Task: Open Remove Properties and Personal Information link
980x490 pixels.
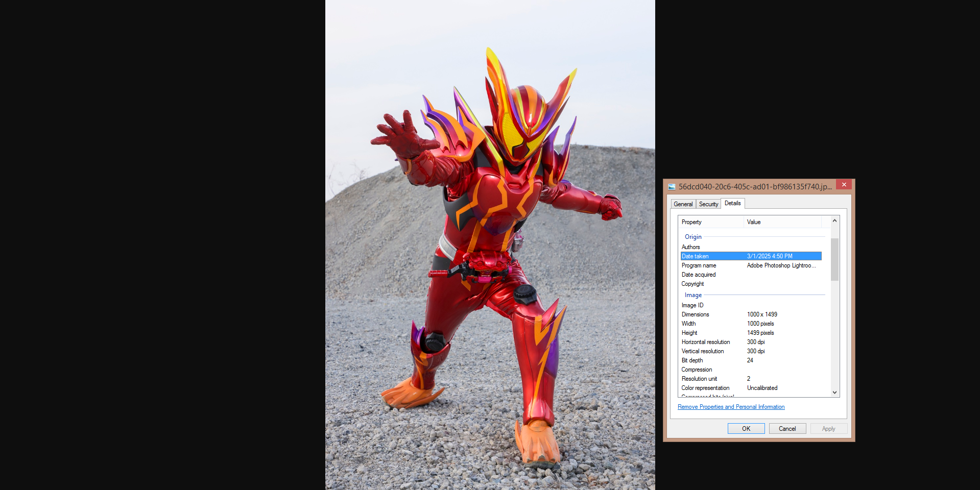Action: 731,407
